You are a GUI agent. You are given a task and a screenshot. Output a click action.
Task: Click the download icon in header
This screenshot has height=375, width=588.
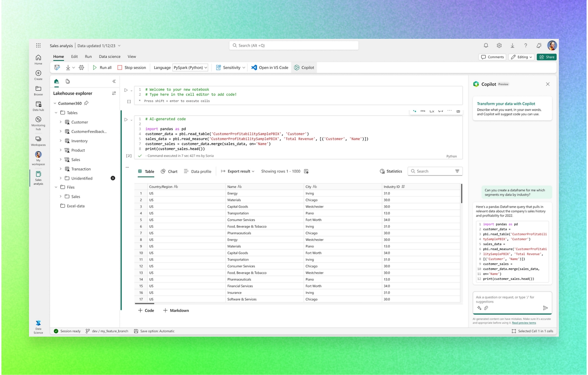pyautogui.click(x=512, y=45)
